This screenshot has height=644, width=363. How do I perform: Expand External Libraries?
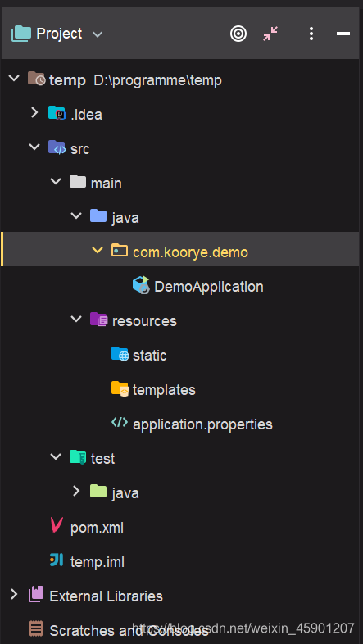pos(14,593)
